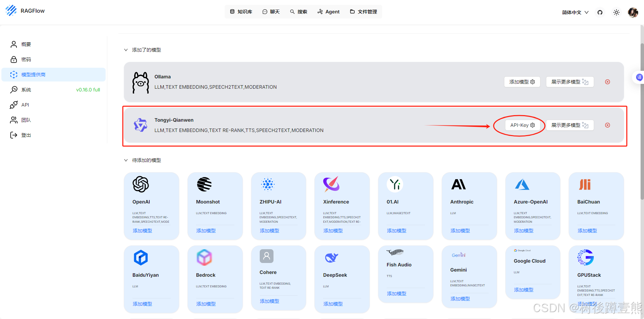The width and height of the screenshot is (644, 319).
Task: Click 添加模型 under ZHIPU-AI
Action: pyautogui.click(x=269, y=231)
